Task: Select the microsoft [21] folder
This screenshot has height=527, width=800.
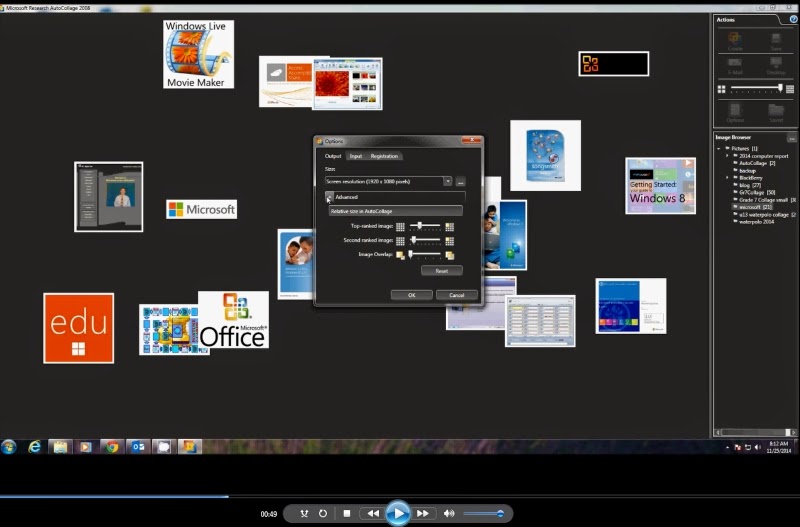Action: point(755,207)
